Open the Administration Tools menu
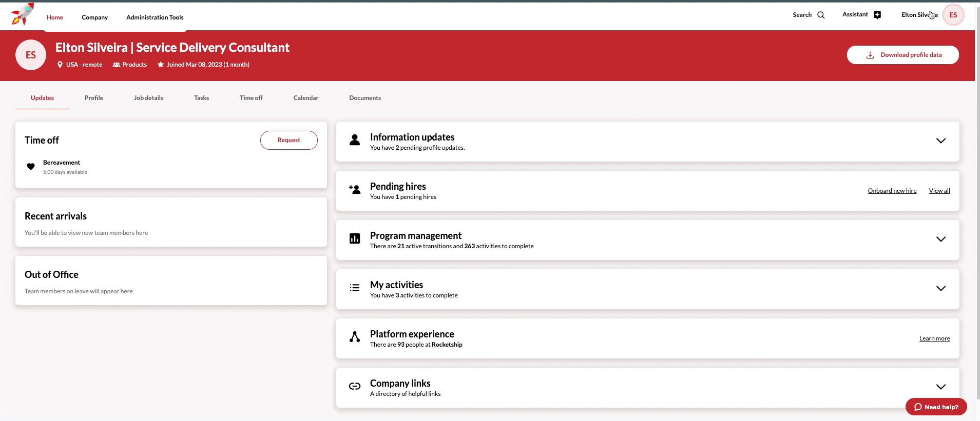Screen dimensions: 980x421 tap(155, 17)
